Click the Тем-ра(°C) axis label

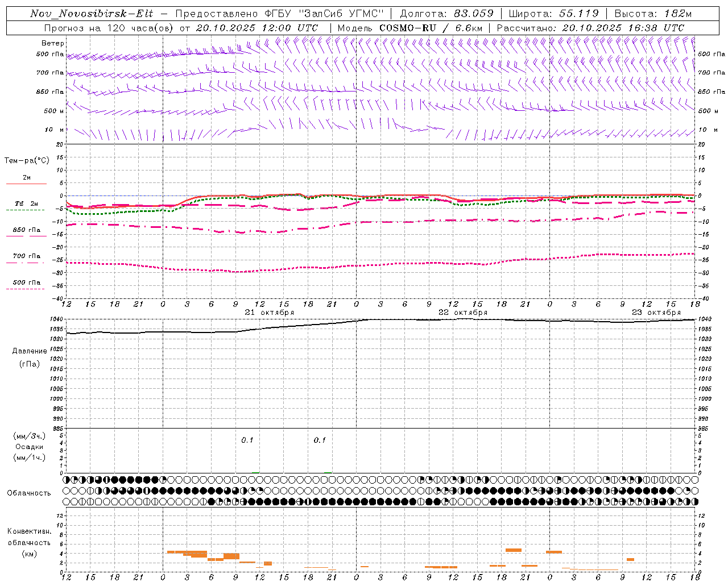coord(27,161)
